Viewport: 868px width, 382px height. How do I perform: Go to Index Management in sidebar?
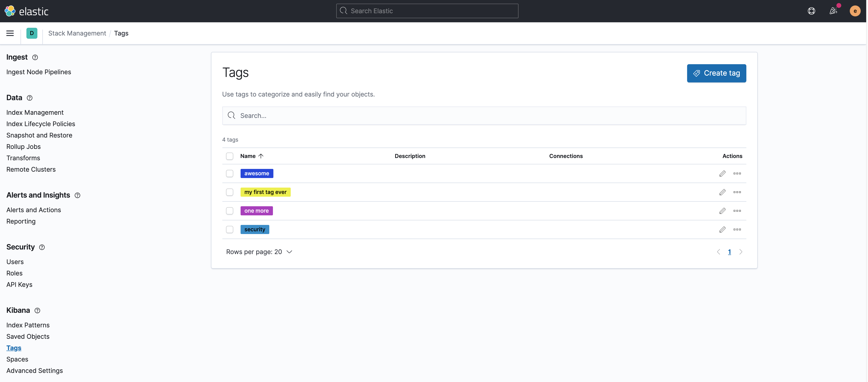tap(35, 112)
